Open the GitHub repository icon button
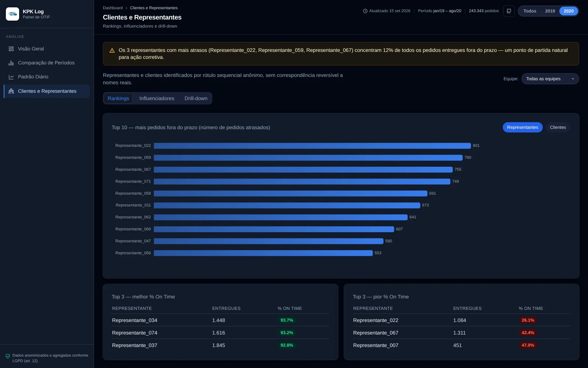The image size is (588, 368). (509, 11)
